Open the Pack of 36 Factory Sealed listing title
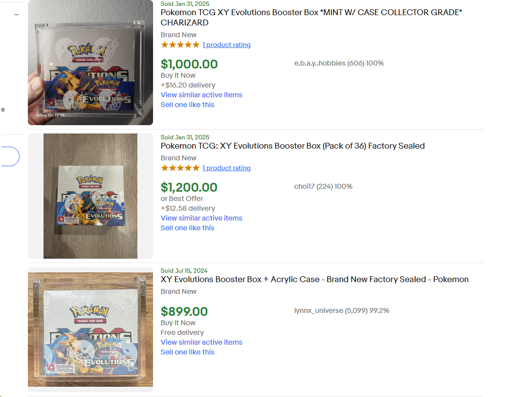This screenshot has height=397, width=532. coord(292,146)
